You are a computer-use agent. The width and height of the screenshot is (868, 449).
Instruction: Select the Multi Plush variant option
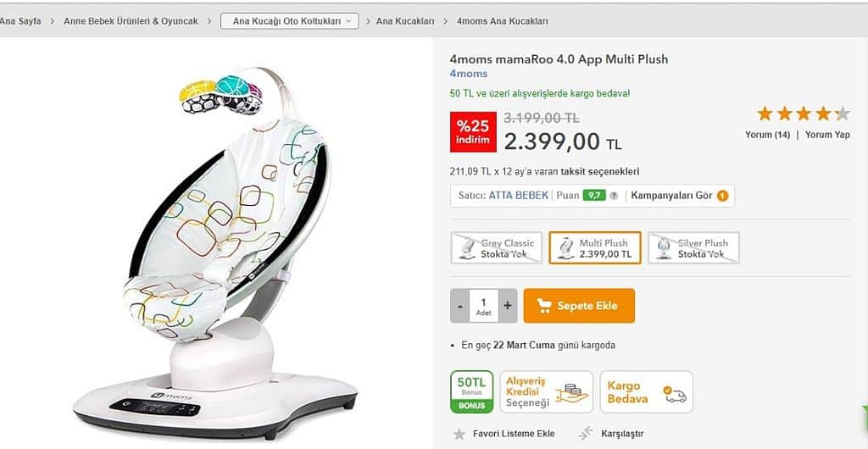click(595, 247)
